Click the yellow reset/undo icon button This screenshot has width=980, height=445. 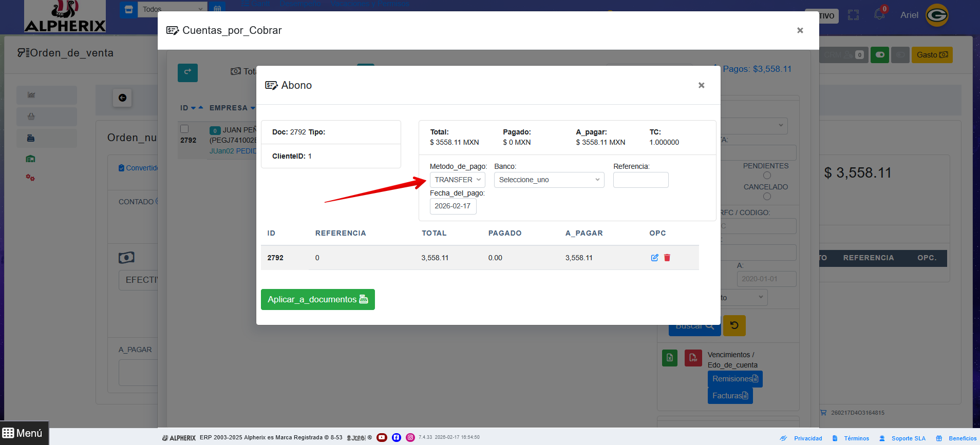tap(734, 325)
